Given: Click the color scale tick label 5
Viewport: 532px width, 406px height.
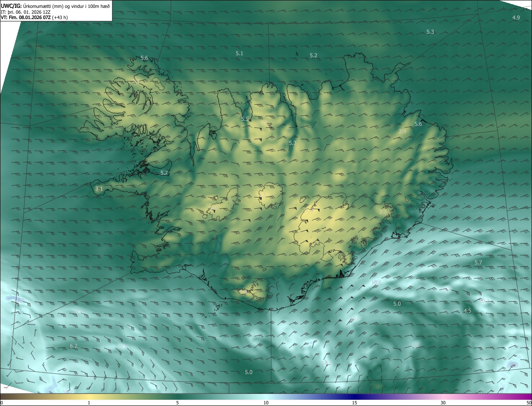Looking at the screenshot, I should 177,403.
